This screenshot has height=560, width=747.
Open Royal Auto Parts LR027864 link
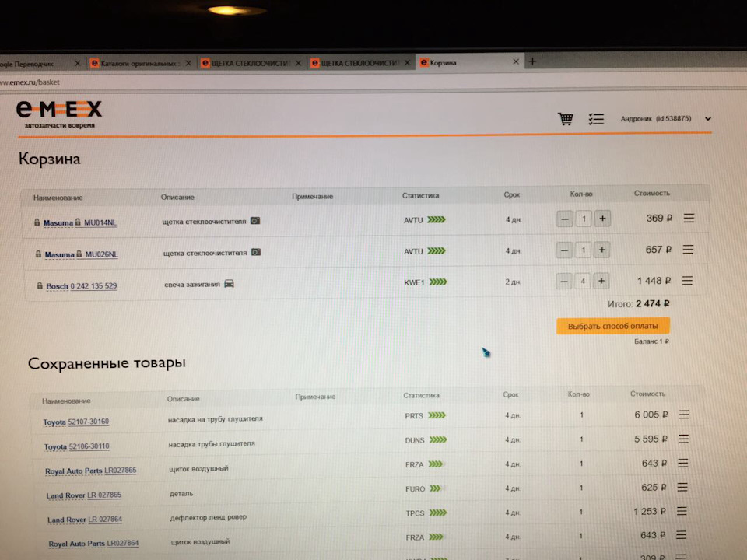[x=94, y=544]
